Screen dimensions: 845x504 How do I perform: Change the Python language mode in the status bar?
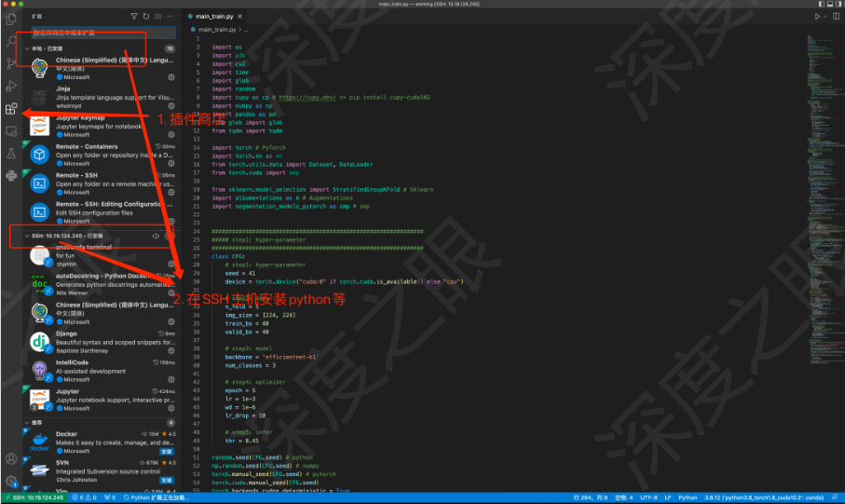(x=688, y=497)
